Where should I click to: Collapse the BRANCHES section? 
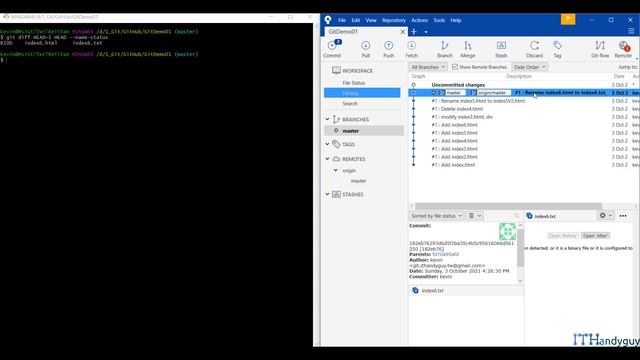point(327,119)
